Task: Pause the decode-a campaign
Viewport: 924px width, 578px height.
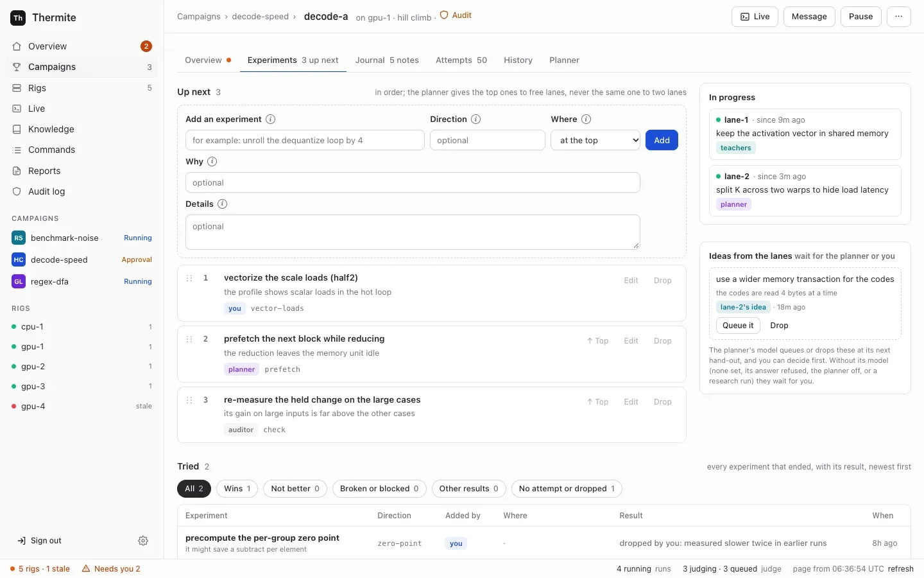Action: click(x=860, y=17)
